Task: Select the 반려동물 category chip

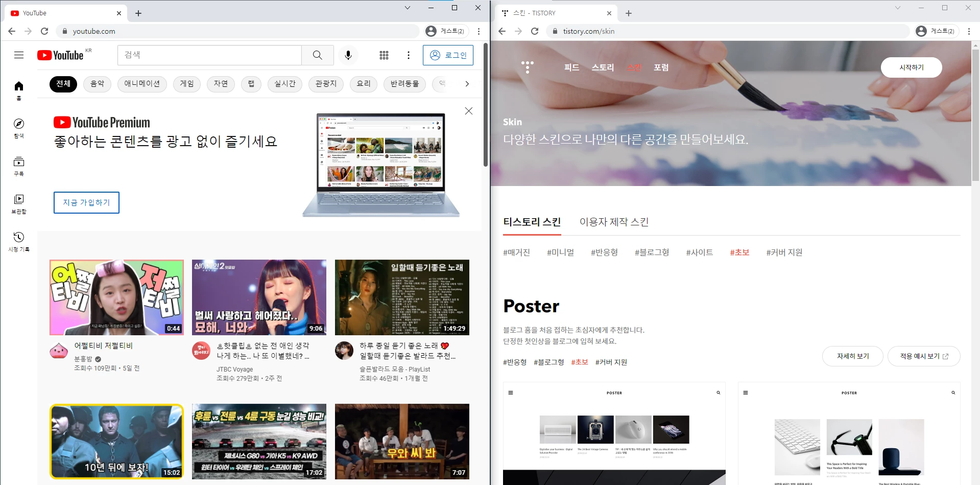Action: [x=404, y=84]
